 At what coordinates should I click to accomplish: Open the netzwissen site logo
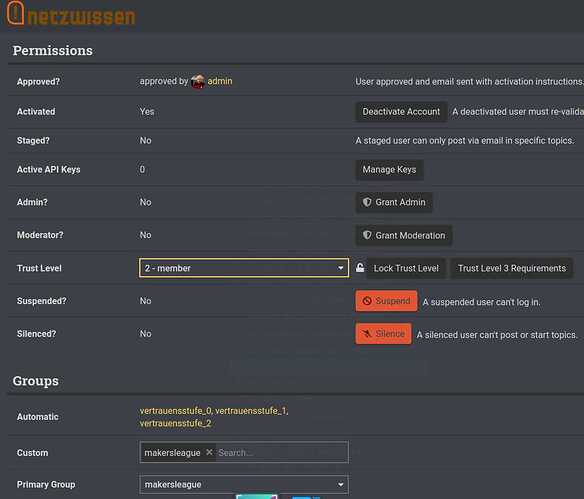71,14
